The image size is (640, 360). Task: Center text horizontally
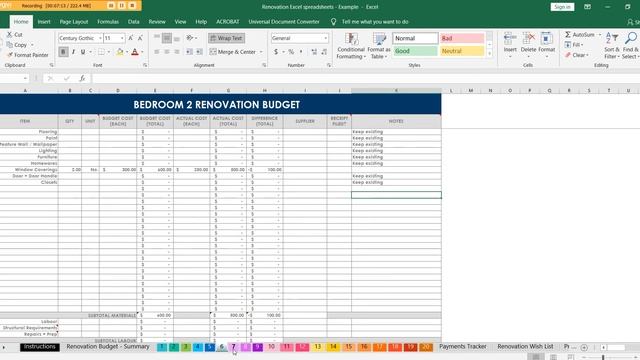point(167,52)
